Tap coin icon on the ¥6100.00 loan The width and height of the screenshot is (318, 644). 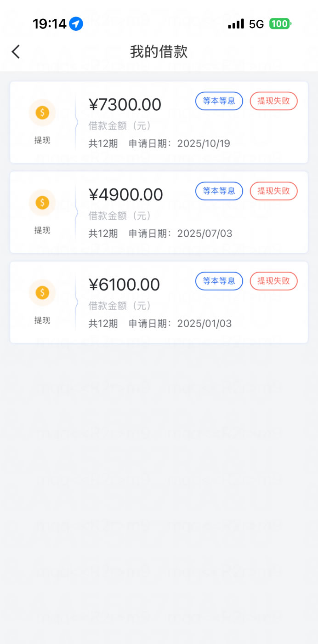click(42, 293)
